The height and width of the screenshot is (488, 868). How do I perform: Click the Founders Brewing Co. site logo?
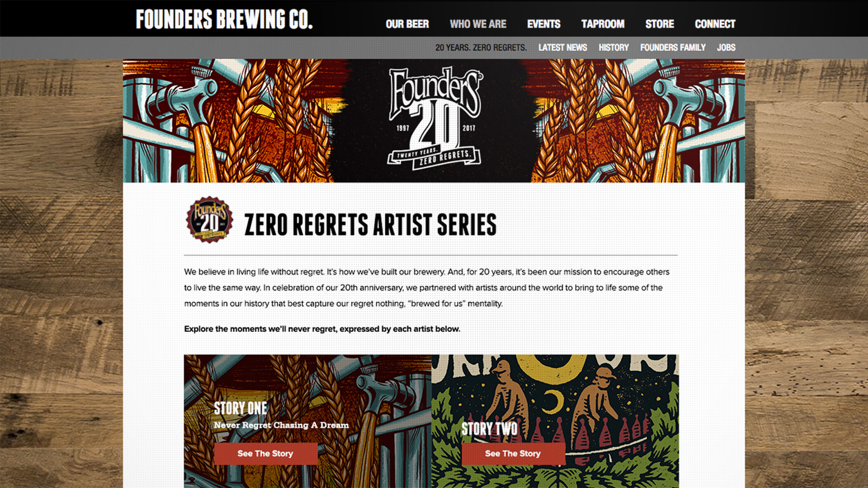point(224,19)
